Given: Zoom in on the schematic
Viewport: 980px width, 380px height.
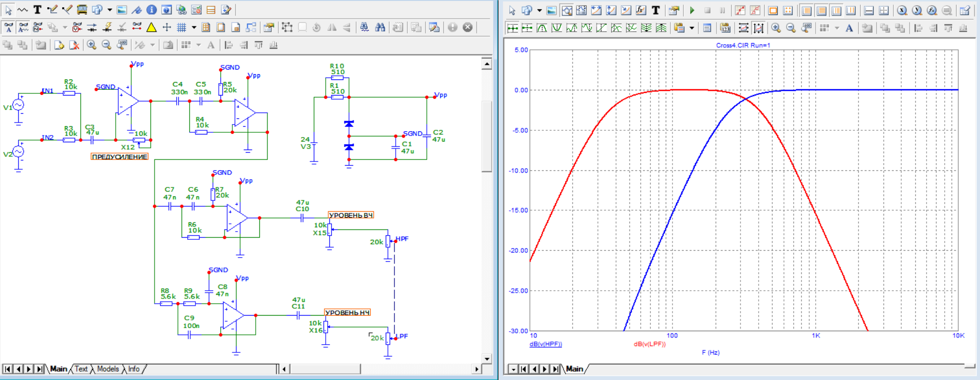Looking at the screenshot, I should (91, 45).
